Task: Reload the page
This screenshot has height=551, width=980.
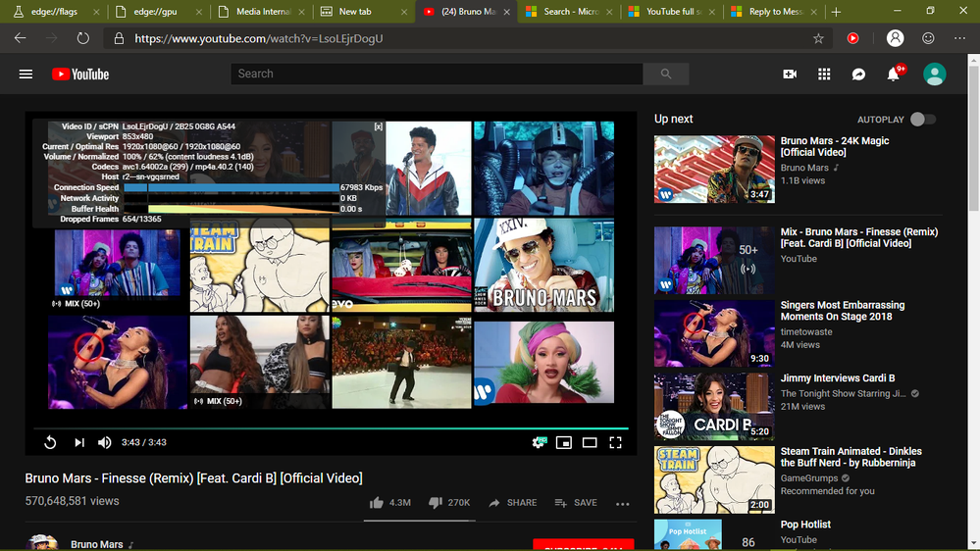Action: pos(82,38)
